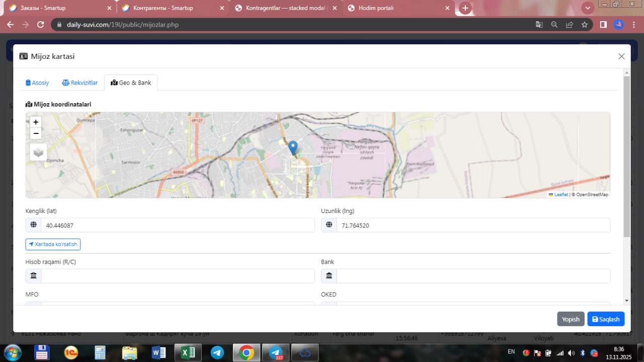Click the Hisob raqami (R/C) field

[x=177, y=276]
